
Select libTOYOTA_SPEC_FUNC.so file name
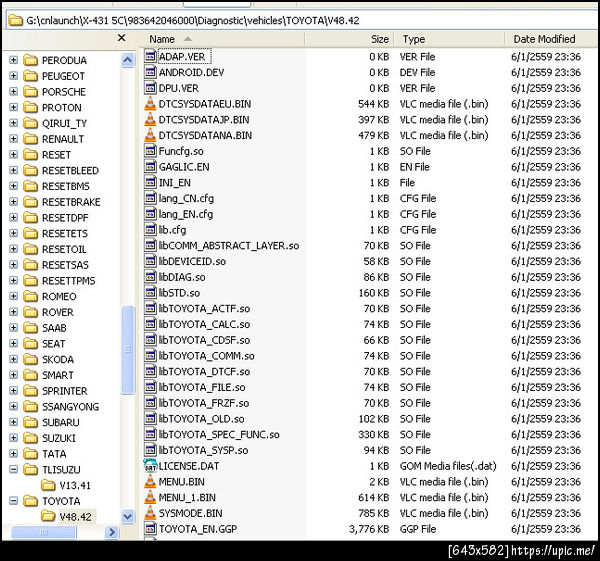[x=219, y=435]
